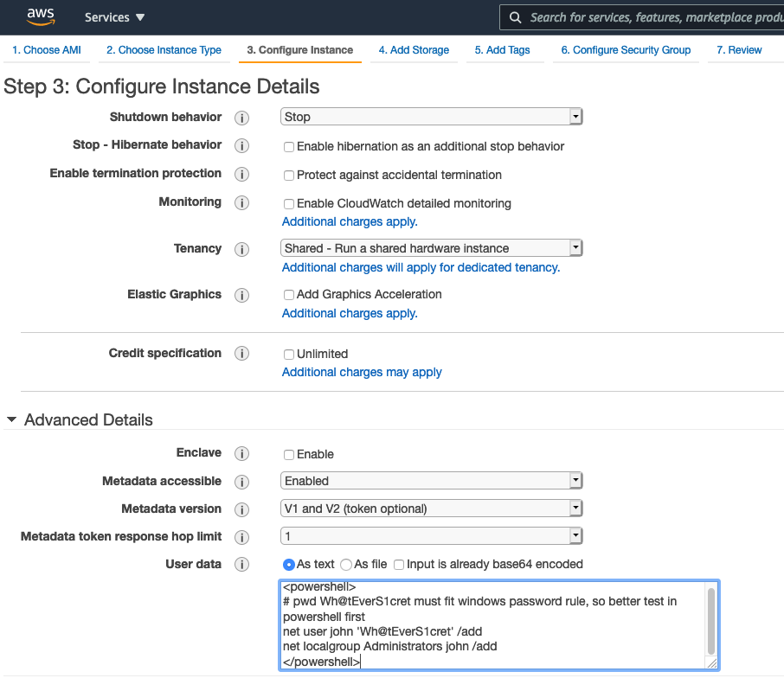
Task: Click info icon next to Shutdown behavior
Action: pyautogui.click(x=242, y=118)
